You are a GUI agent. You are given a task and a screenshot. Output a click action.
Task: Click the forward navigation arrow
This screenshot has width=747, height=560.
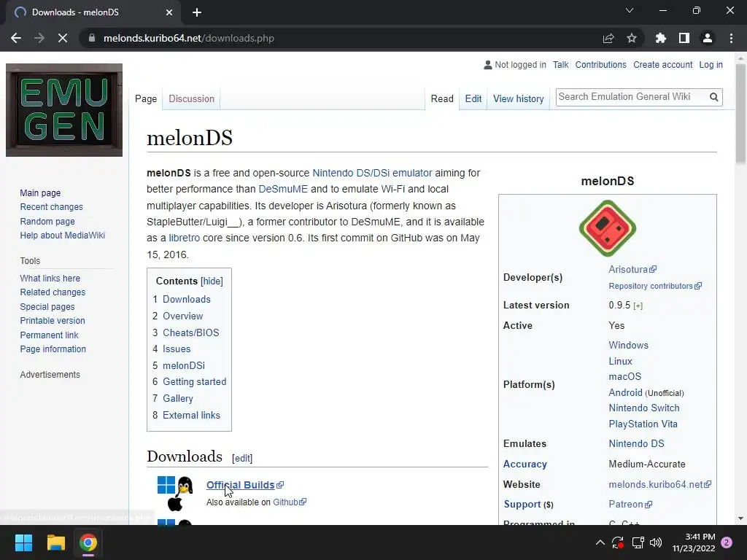pos(39,38)
